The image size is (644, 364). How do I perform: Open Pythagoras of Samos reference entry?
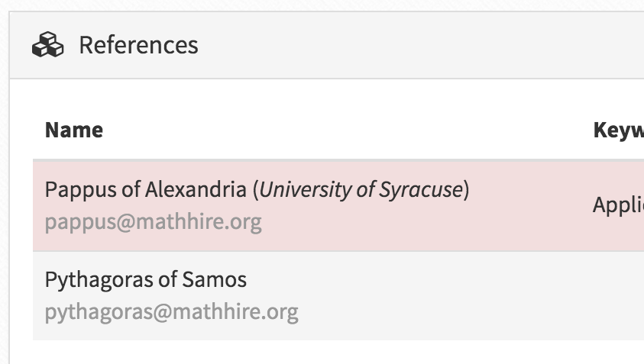pyautogui.click(x=145, y=280)
